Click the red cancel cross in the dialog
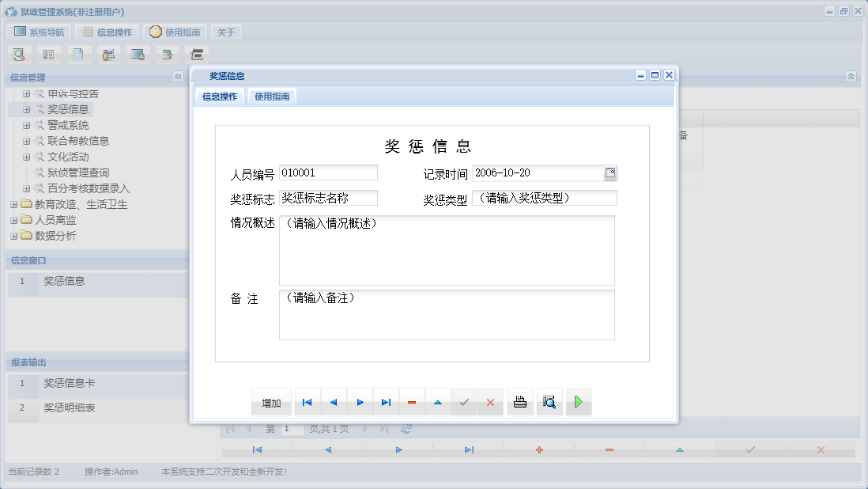The width and height of the screenshot is (868, 489). click(490, 402)
